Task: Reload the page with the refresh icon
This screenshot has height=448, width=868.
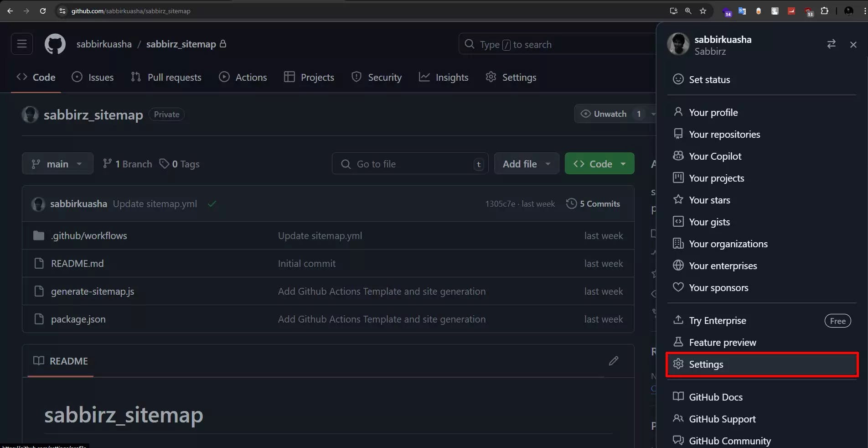Action: click(43, 11)
